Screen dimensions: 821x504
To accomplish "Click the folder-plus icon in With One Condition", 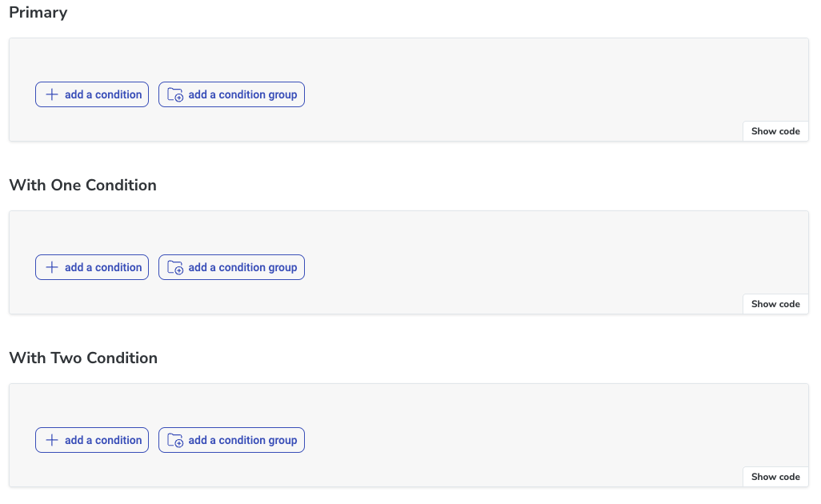I will 175,266.
